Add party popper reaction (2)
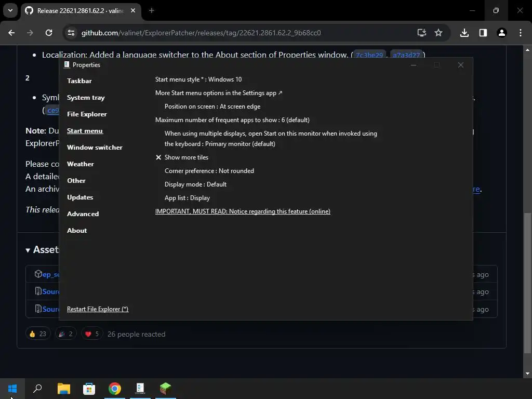Screen dimensions: 532x399 (x=66, y=334)
